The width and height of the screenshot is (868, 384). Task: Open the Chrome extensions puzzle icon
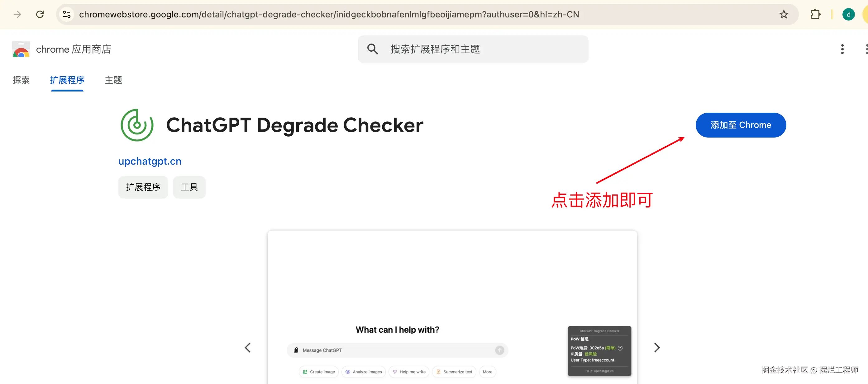coord(815,14)
